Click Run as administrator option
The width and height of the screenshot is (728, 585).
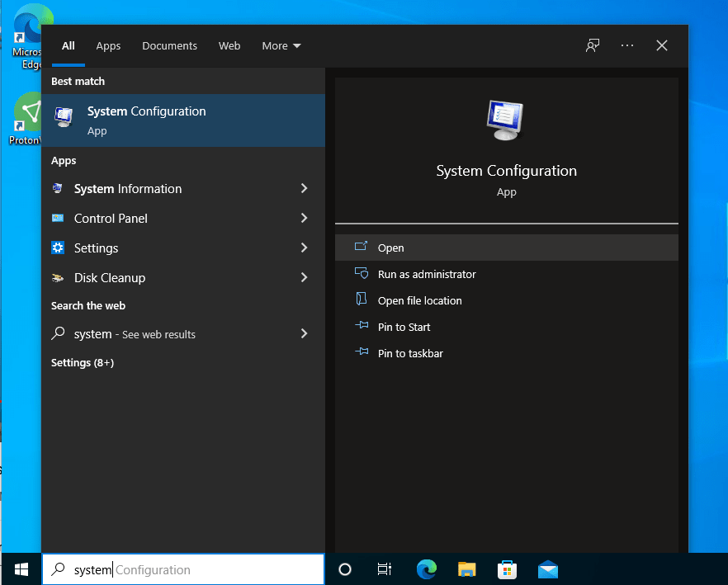427,274
